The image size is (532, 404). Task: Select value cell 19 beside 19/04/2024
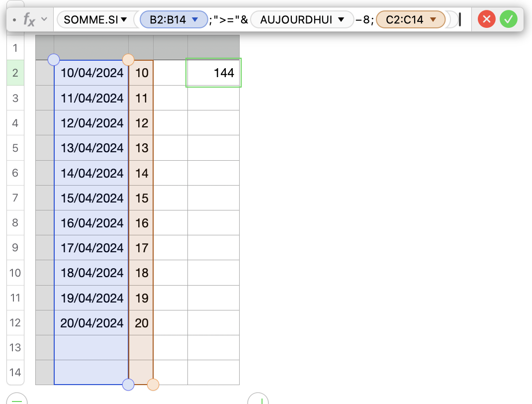tap(141, 298)
